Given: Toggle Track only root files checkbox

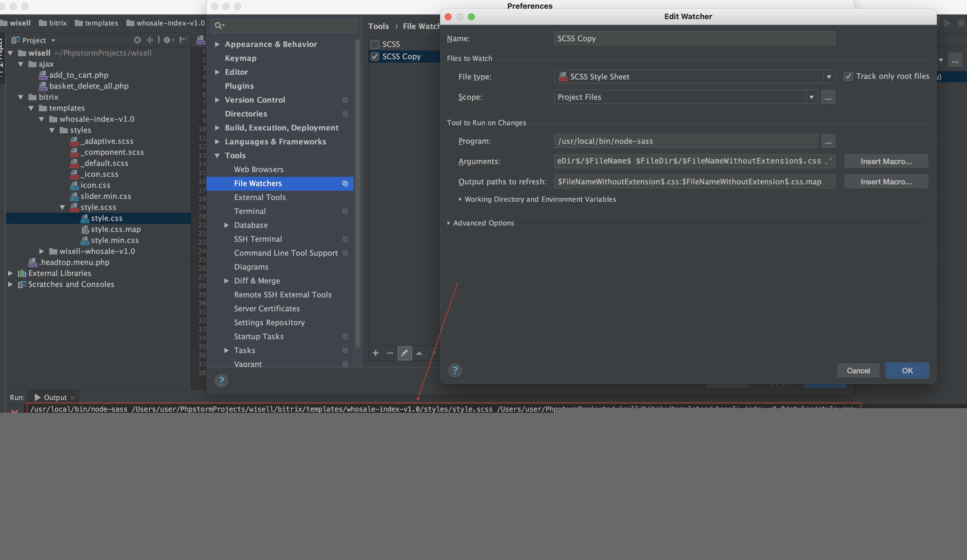Looking at the screenshot, I should tap(848, 77).
